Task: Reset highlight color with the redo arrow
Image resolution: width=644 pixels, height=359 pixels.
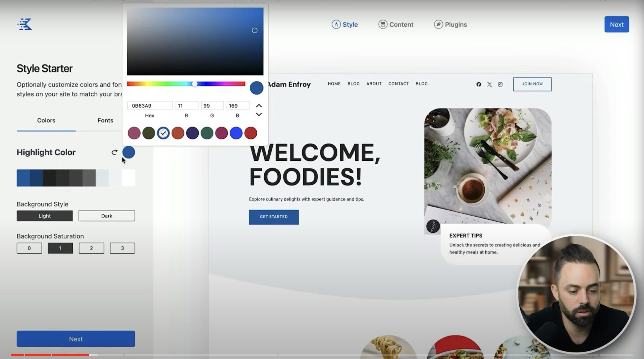Action: pyautogui.click(x=114, y=152)
